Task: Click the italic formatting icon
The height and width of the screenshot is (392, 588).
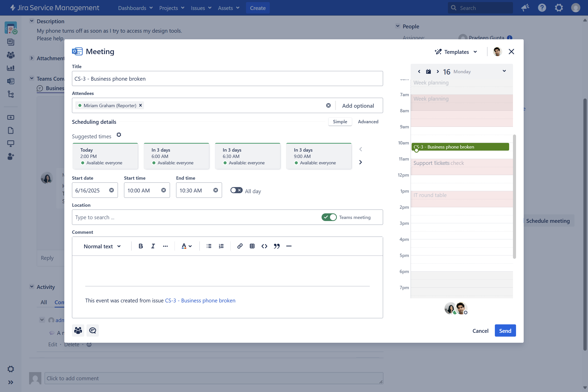Action: point(153,246)
